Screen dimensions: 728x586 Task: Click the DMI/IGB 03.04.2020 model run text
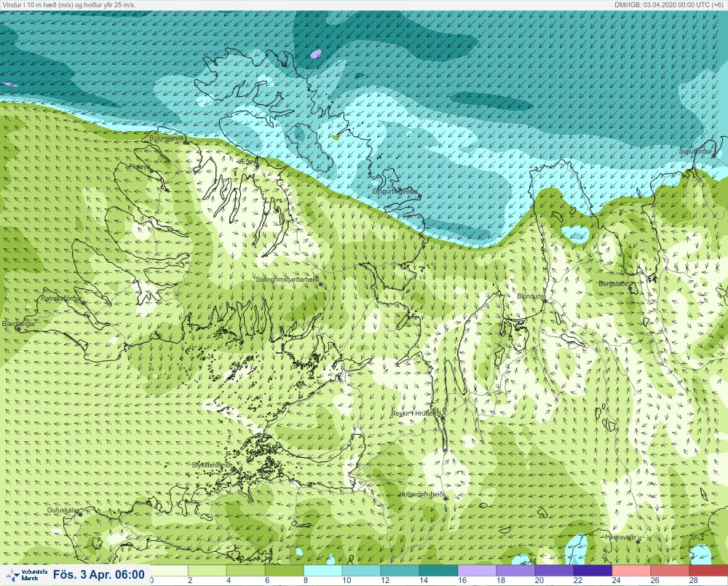(x=669, y=4)
